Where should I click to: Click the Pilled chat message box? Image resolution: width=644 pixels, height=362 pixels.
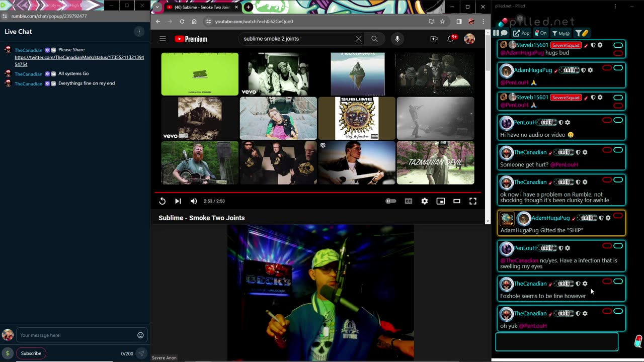[556, 342]
